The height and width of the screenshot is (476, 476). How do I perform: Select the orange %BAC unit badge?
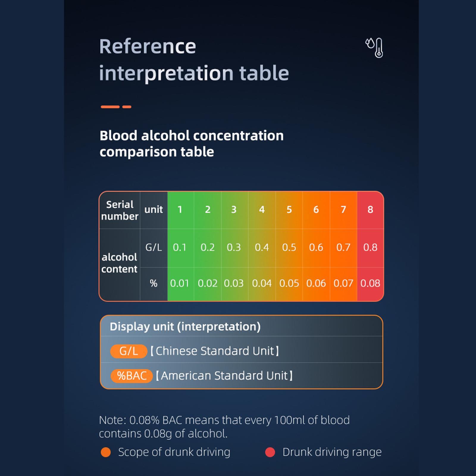[131, 376]
